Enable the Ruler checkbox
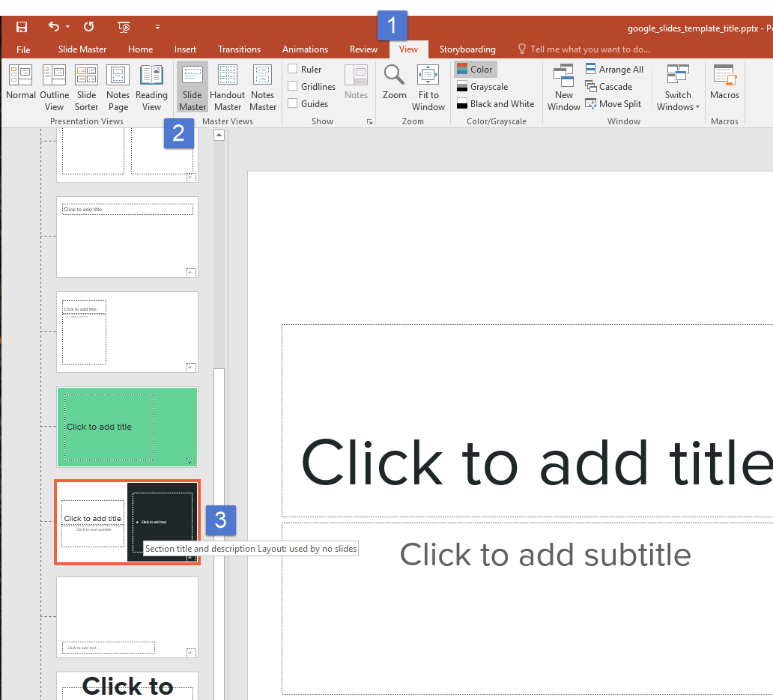The image size is (773, 700). pyautogui.click(x=293, y=69)
